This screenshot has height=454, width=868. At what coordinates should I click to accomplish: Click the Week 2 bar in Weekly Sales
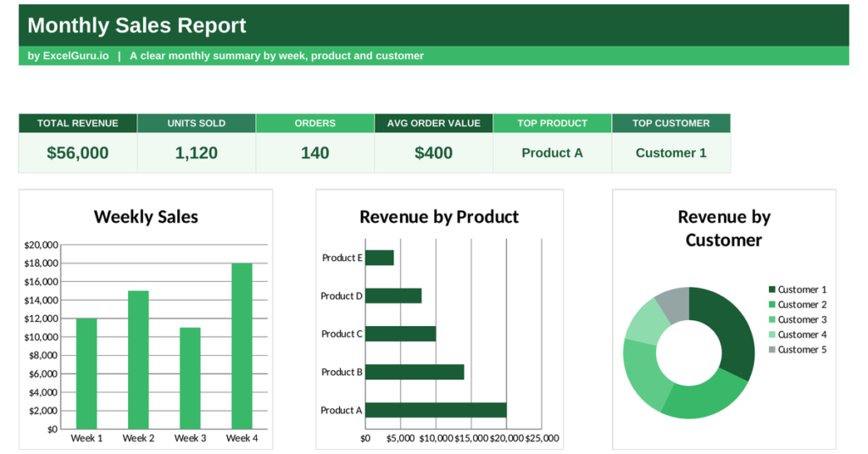tap(138, 360)
